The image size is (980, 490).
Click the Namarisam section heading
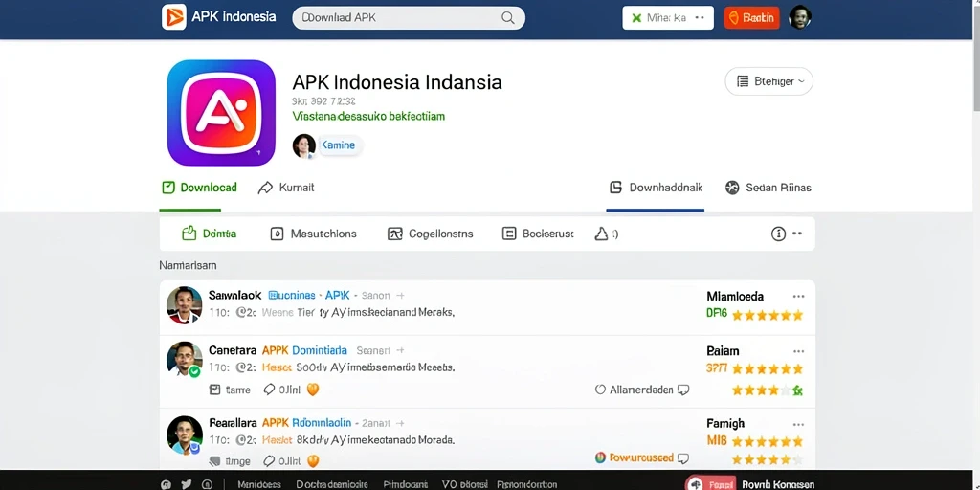[188, 266]
